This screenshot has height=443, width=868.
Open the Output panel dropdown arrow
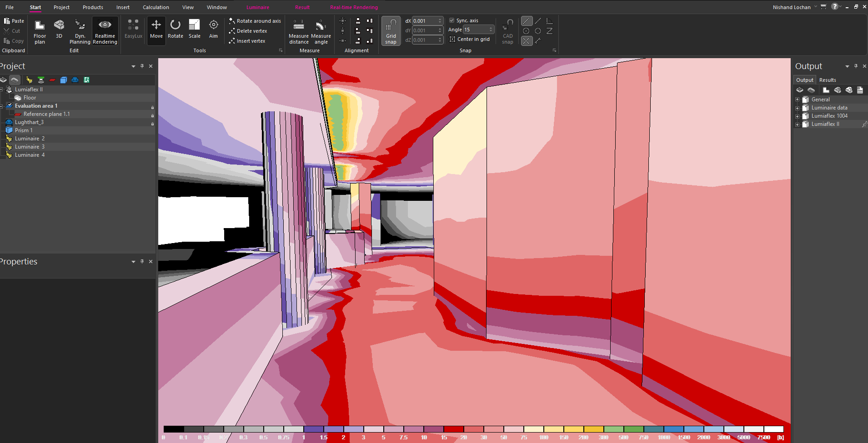tap(847, 66)
